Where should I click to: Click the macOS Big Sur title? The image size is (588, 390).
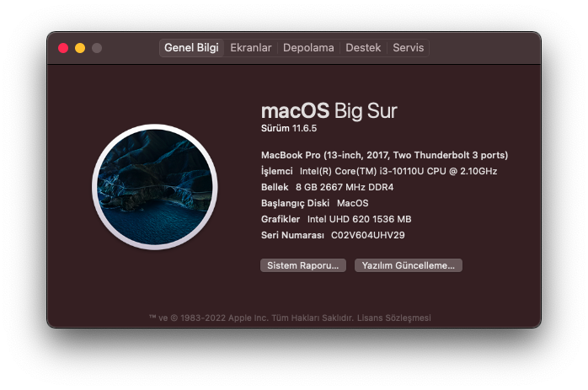click(329, 111)
